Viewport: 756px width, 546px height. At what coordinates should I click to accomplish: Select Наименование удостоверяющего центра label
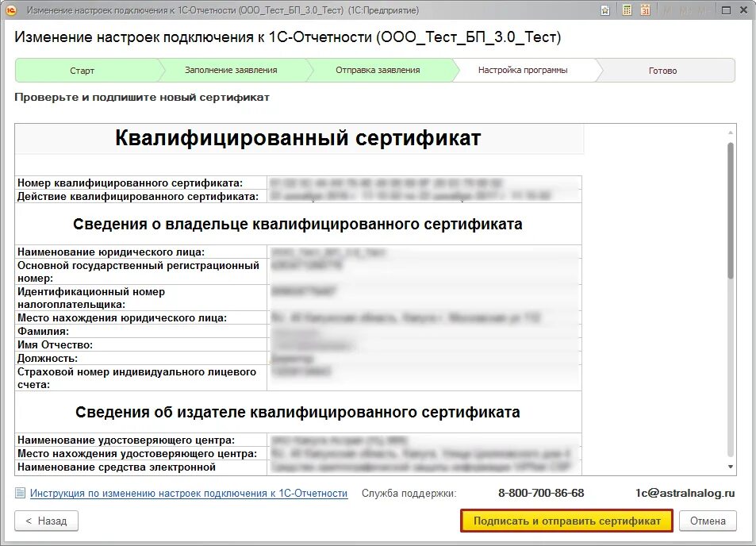126,440
